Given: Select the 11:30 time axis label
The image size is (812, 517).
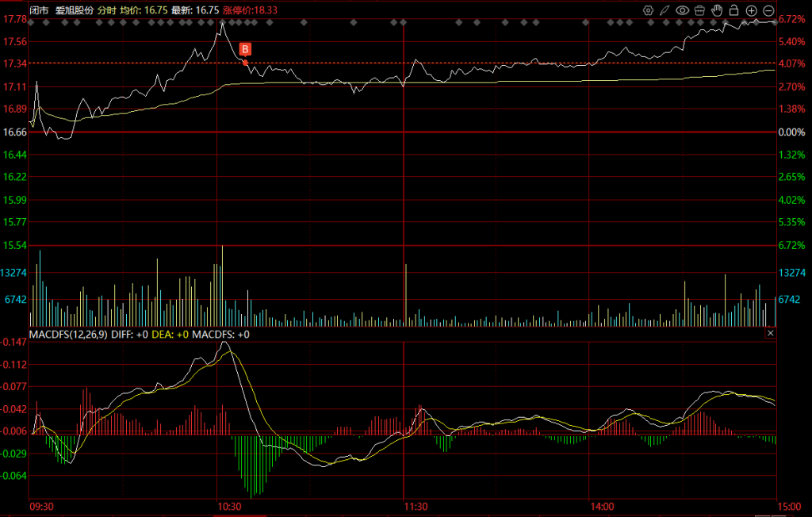Looking at the screenshot, I should [416, 506].
